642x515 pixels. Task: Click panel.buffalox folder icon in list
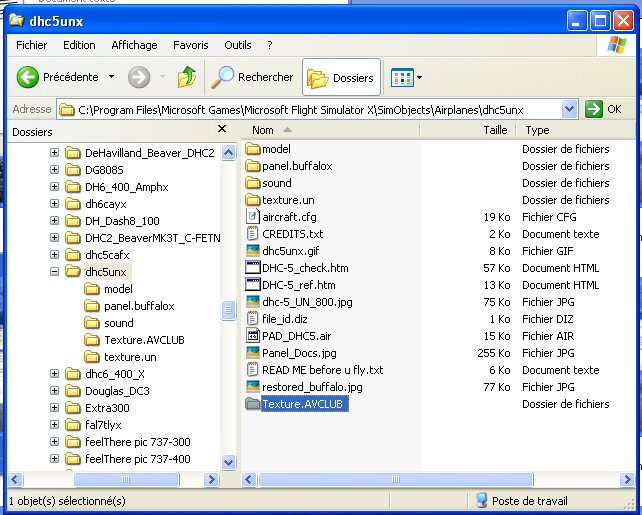tap(253, 166)
